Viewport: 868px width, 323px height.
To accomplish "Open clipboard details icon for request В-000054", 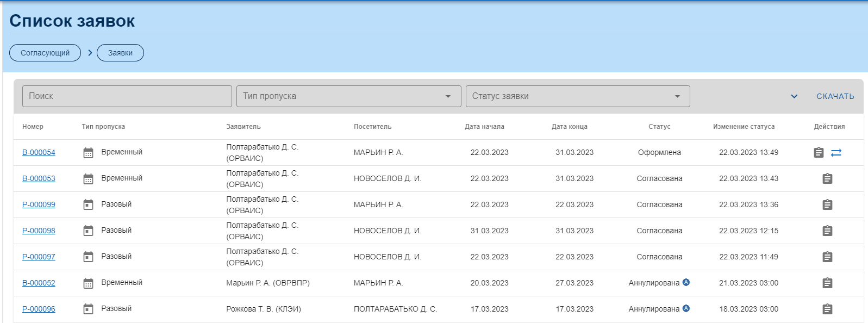I will click(x=819, y=153).
